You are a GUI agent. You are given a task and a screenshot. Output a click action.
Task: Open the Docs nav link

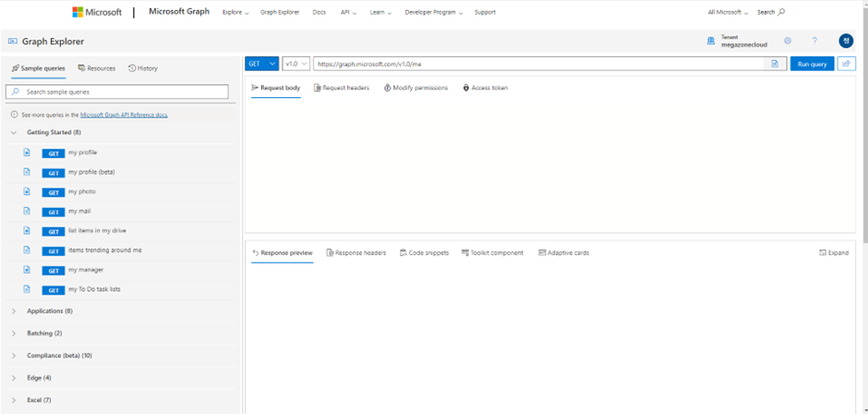tap(319, 12)
